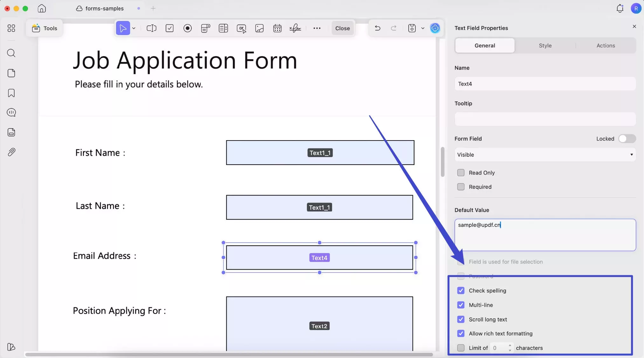Select the arrow selection tool
The width and height of the screenshot is (644, 358).
click(x=123, y=28)
